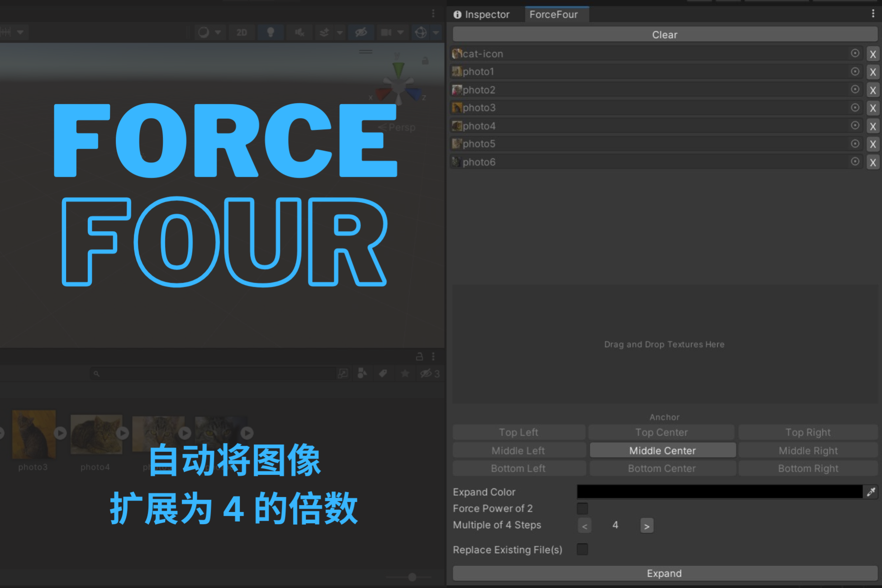The width and height of the screenshot is (882, 588).
Task: Set anchor to Bottom Right
Action: click(x=808, y=469)
